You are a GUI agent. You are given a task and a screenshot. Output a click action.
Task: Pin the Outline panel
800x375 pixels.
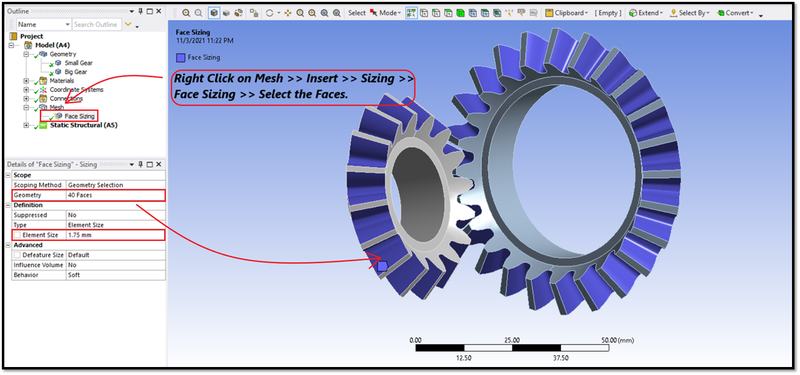coord(140,11)
